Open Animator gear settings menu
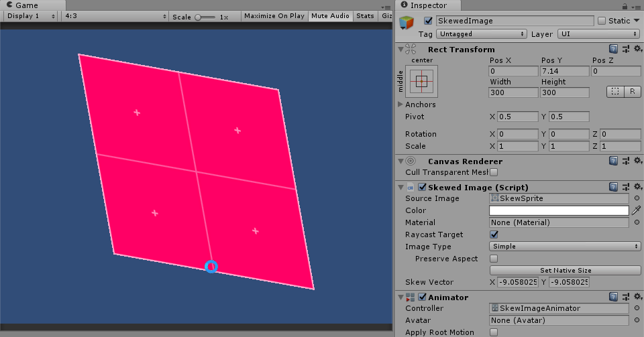 click(x=638, y=297)
